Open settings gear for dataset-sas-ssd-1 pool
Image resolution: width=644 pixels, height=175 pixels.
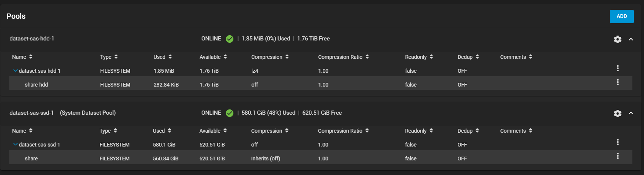(617, 113)
